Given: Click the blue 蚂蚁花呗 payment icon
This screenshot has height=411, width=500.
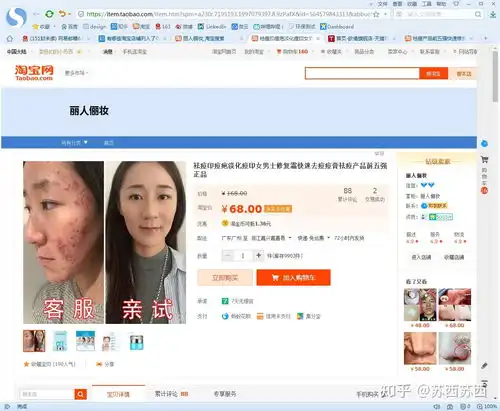Looking at the screenshot, I should click(x=225, y=316).
